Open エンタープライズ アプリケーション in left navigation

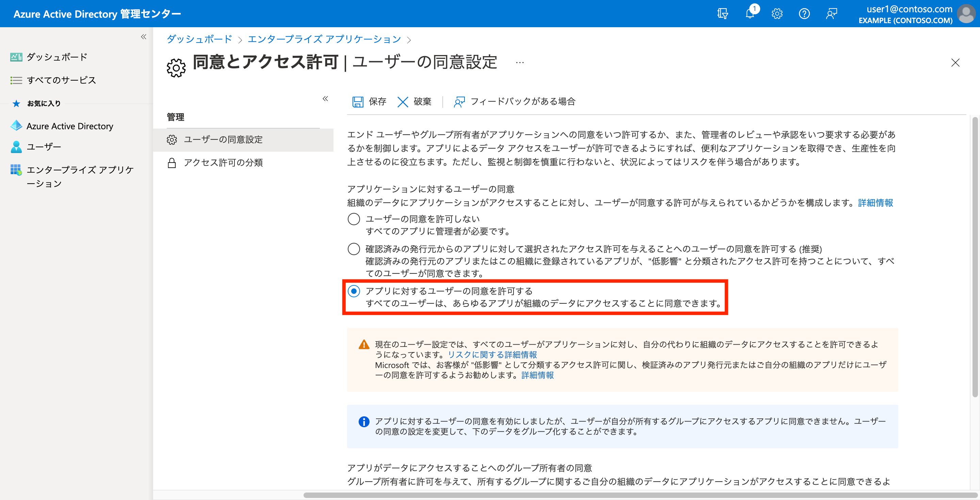(80, 177)
